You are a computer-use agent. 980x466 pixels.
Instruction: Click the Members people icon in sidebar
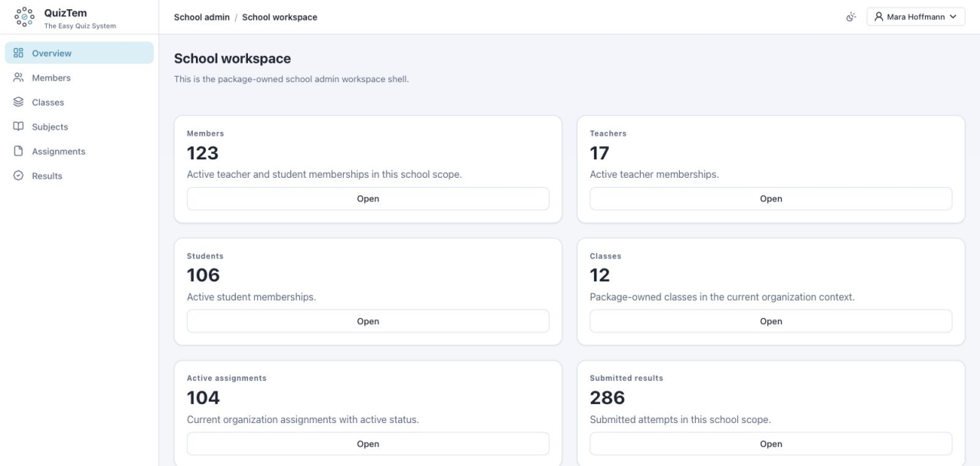coord(19,77)
